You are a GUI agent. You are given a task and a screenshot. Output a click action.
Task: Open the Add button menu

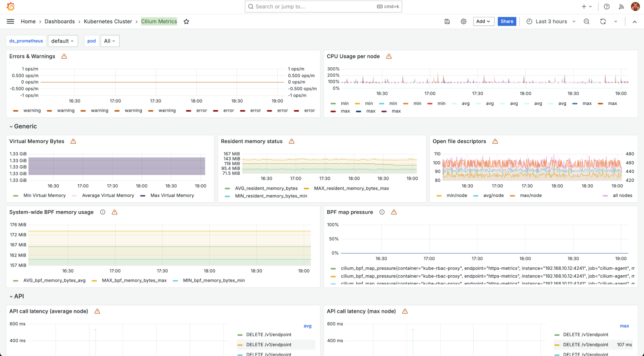[483, 22]
